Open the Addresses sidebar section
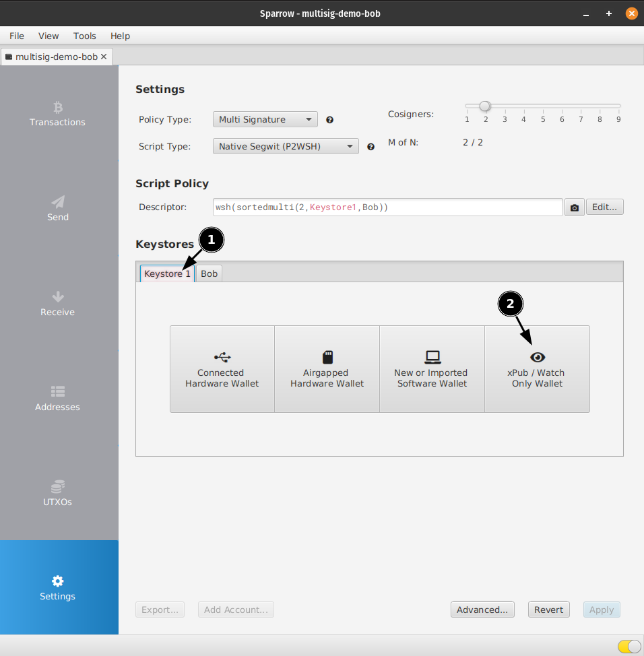The height and width of the screenshot is (656, 644). point(58,399)
